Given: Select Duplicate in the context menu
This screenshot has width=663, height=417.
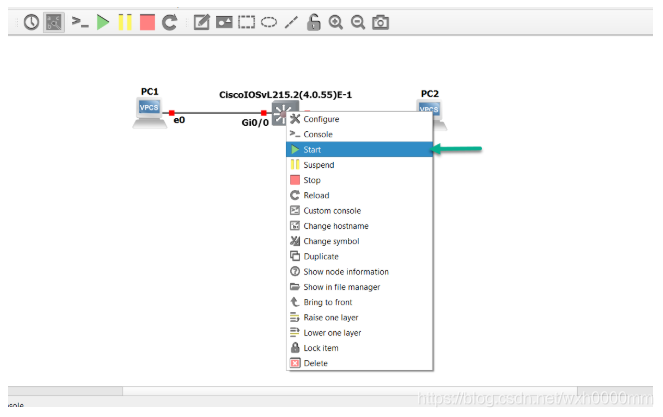Looking at the screenshot, I should [359, 256].
